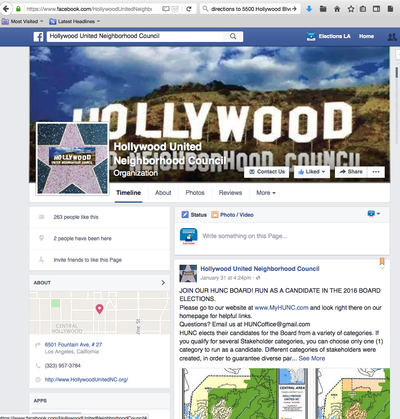The image size is (400, 419).
Task: Click the location pin beside visits count
Action: (41, 238)
